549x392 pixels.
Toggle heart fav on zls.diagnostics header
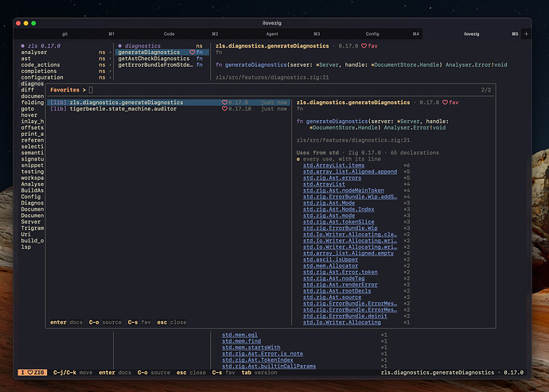[x=364, y=46]
